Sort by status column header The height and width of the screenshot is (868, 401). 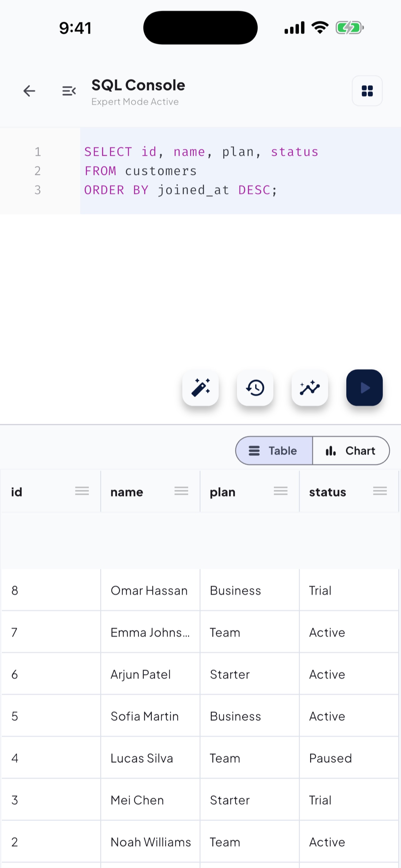(x=328, y=492)
